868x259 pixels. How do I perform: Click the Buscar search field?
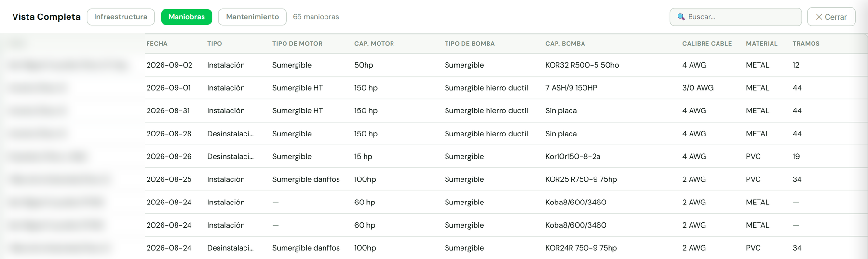coord(735,17)
